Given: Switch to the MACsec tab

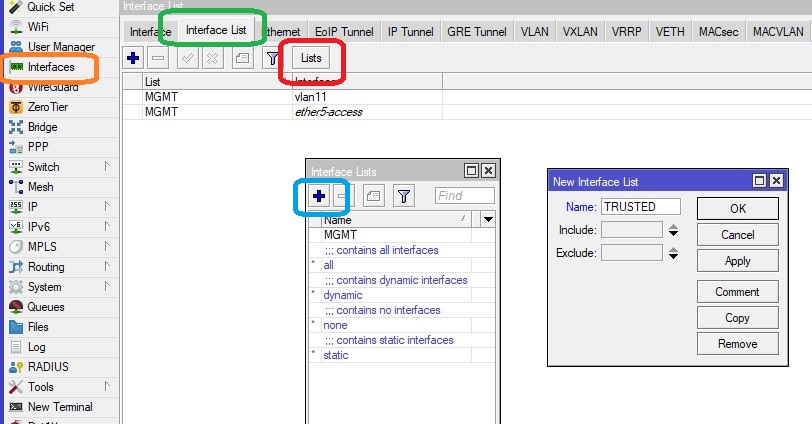Looking at the screenshot, I should coord(719,32).
